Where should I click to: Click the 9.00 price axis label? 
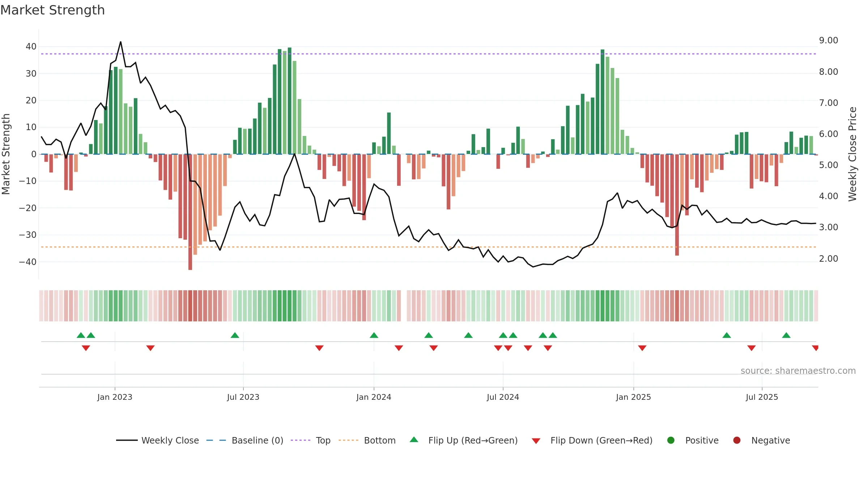pos(829,40)
